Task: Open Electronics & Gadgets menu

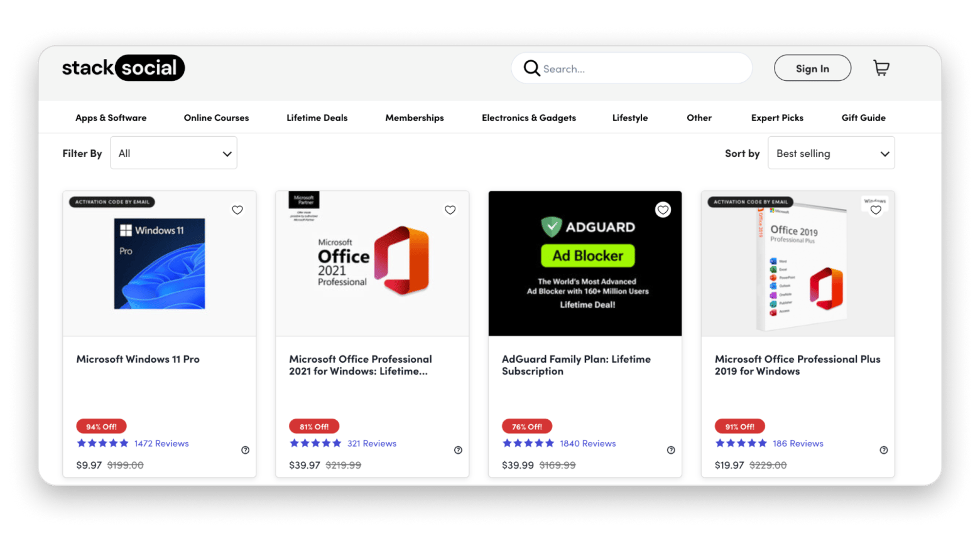Action: (x=528, y=118)
